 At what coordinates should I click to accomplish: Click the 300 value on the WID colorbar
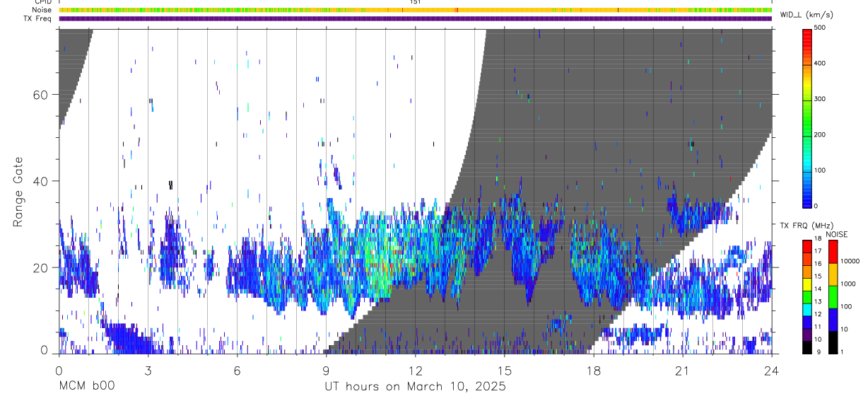[x=820, y=99]
